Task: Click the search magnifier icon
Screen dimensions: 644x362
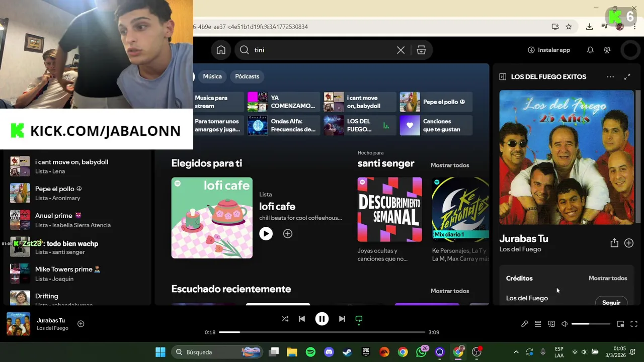Action: 245,50
